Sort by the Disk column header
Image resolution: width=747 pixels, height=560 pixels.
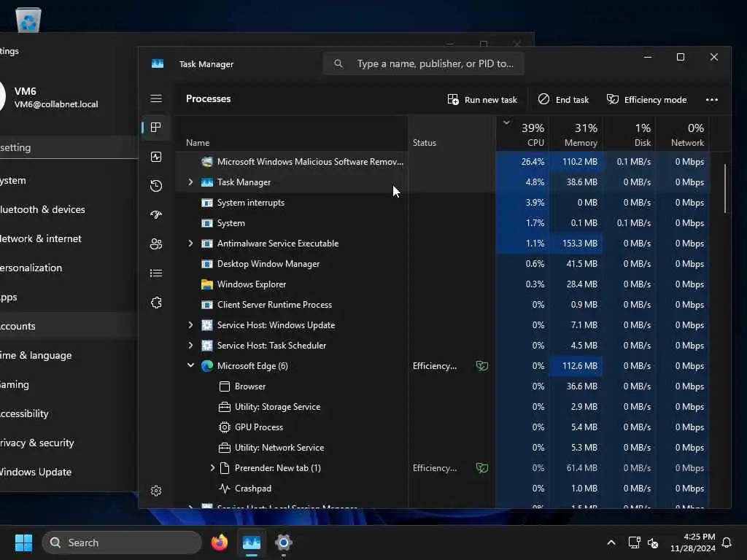click(x=629, y=134)
